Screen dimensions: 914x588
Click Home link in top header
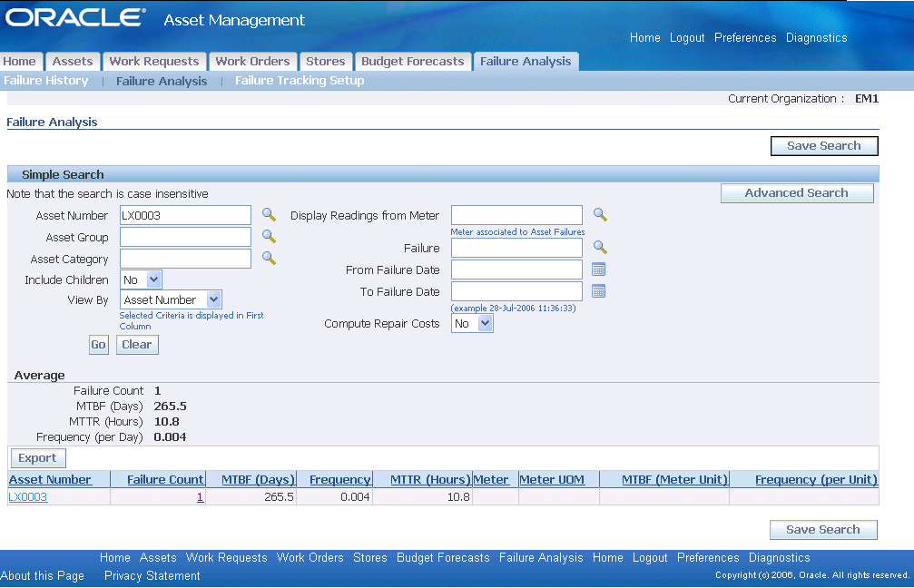(644, 38)
